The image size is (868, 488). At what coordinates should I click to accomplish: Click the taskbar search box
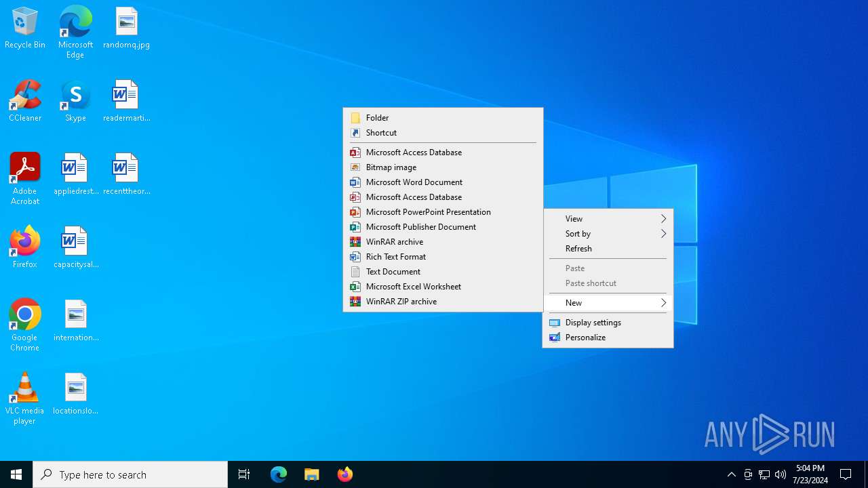(x=130, y=474)
